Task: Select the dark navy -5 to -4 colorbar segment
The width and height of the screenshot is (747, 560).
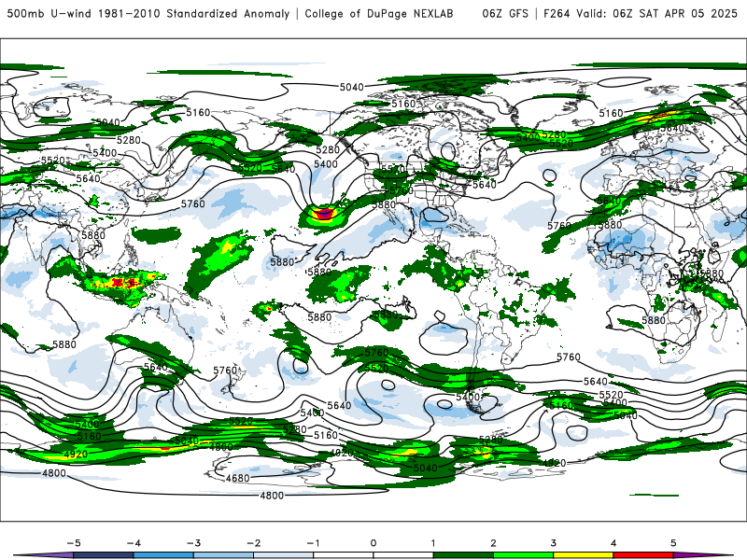Action: 104,555
